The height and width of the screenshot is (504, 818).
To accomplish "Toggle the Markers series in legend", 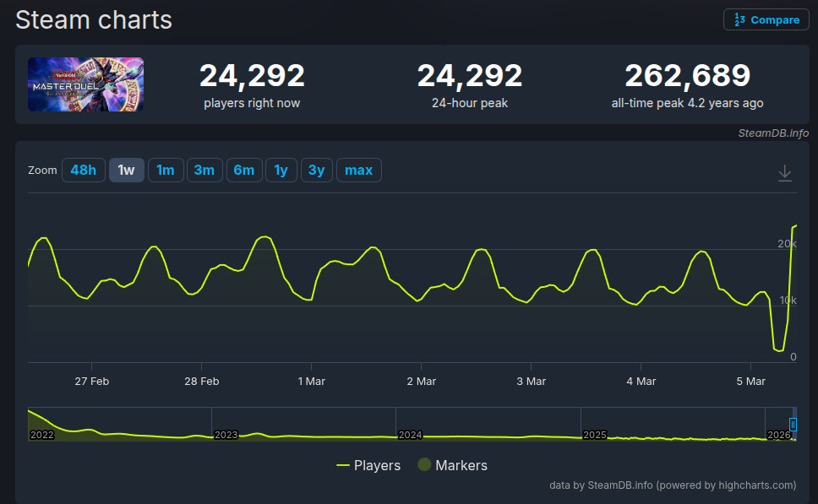I will point(453,465).
